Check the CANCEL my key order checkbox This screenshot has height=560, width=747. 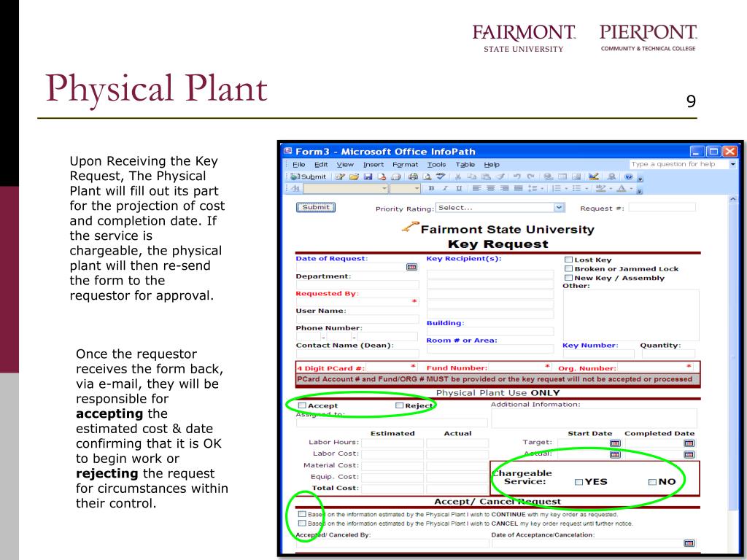point(302,523)
